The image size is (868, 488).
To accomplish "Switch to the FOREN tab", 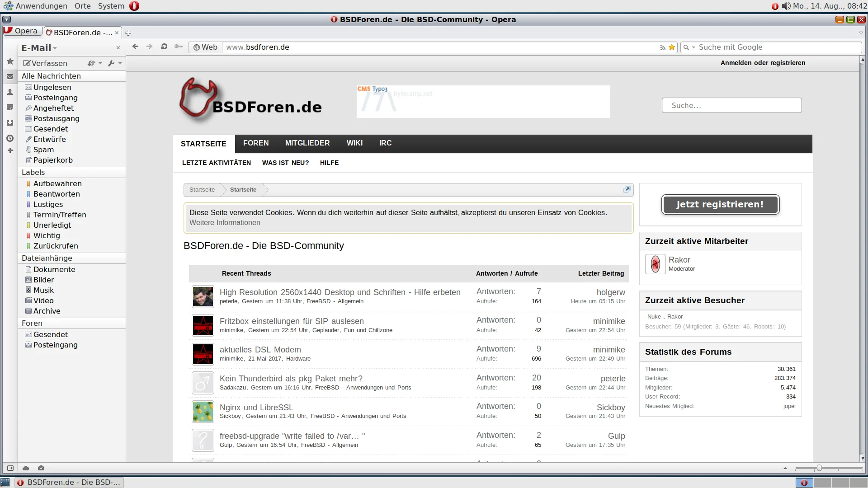I will click(256, 143).
